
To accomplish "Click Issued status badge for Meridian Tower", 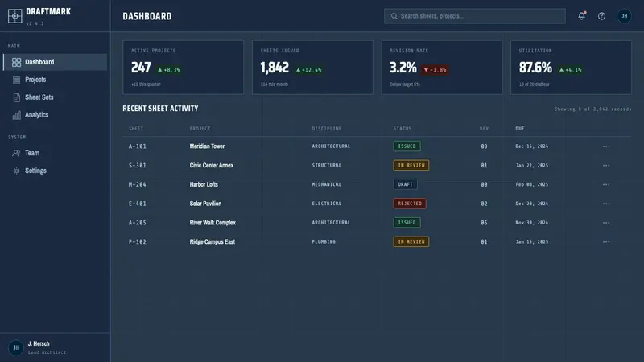I will [x=407, y=146].
